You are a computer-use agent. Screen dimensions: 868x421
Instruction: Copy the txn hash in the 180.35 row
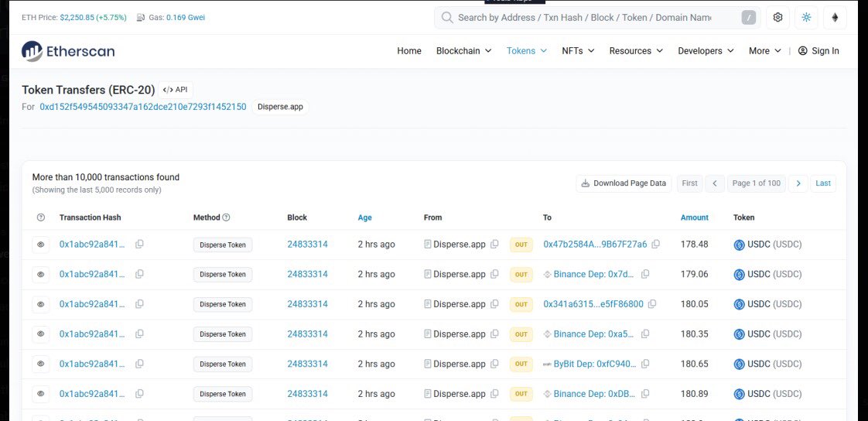point(139,334)
